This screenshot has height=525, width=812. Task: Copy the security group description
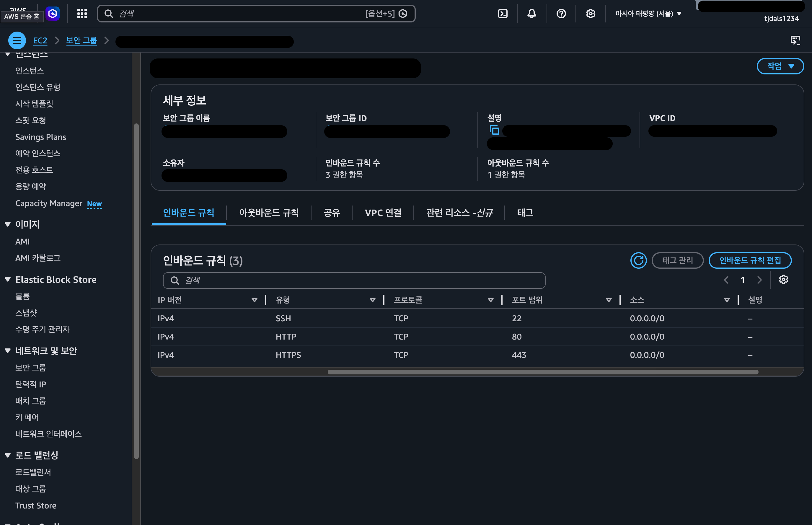coord(494,130)
